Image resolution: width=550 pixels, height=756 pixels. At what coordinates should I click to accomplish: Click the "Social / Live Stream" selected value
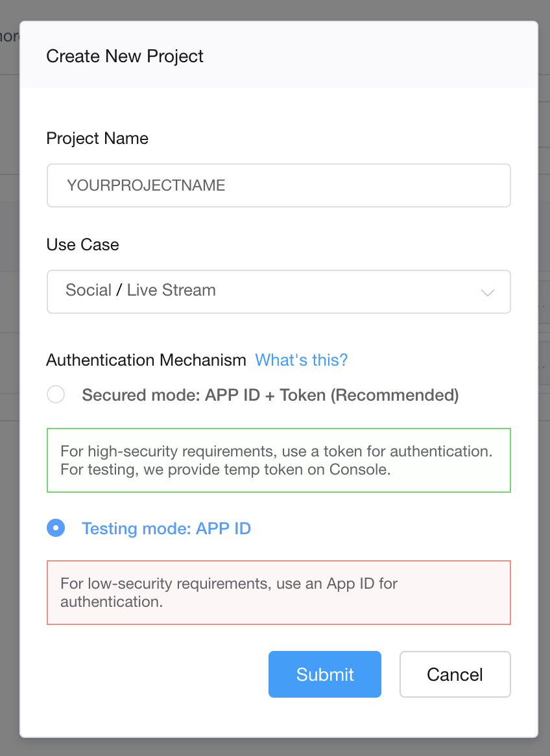141,290
